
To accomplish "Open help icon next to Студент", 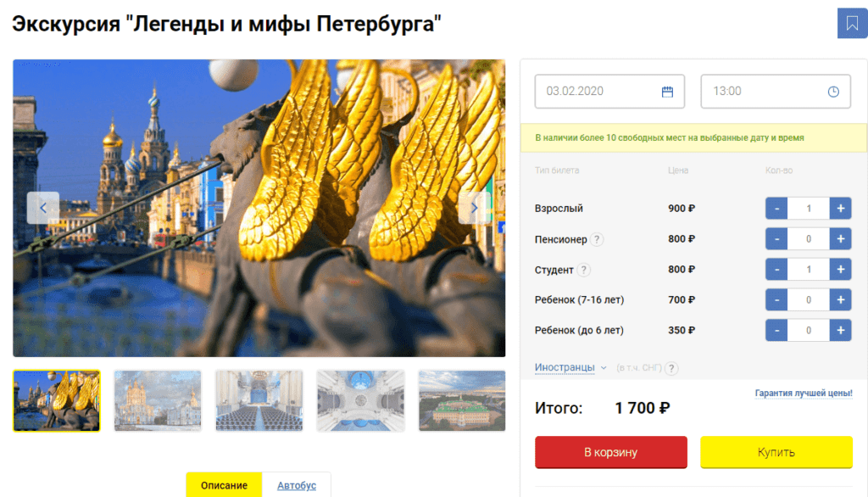I will 583,270.
